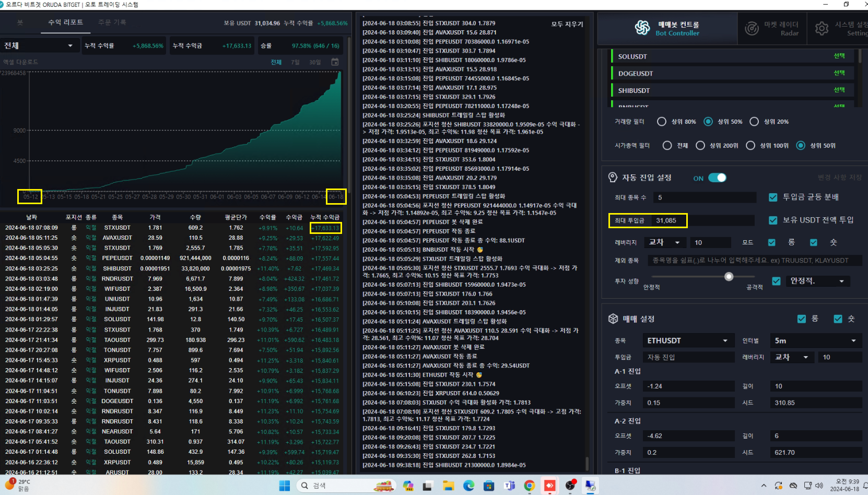Open Task View in the taskbar
Viewport: 868px width, 495px height.
point(428,486)
